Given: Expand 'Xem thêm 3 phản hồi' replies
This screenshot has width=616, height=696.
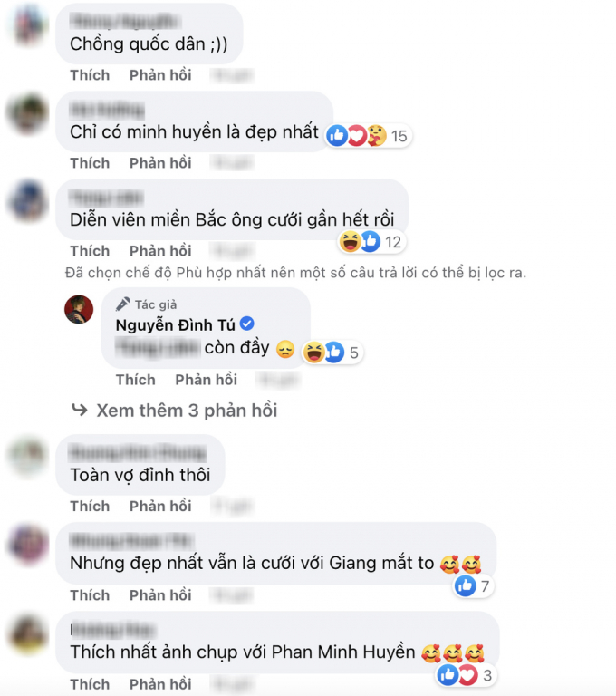Looking at the screenshot, I should click(187, 411).
